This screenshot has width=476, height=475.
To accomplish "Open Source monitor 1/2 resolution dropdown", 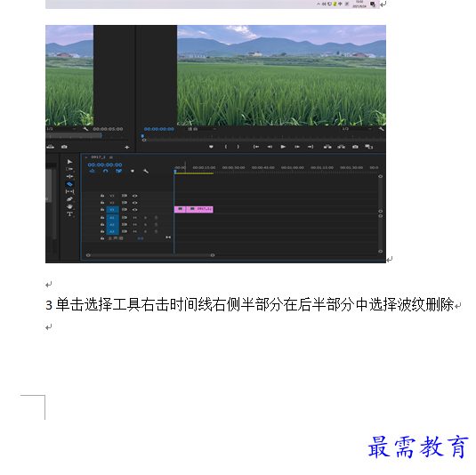I will point(61,129).
